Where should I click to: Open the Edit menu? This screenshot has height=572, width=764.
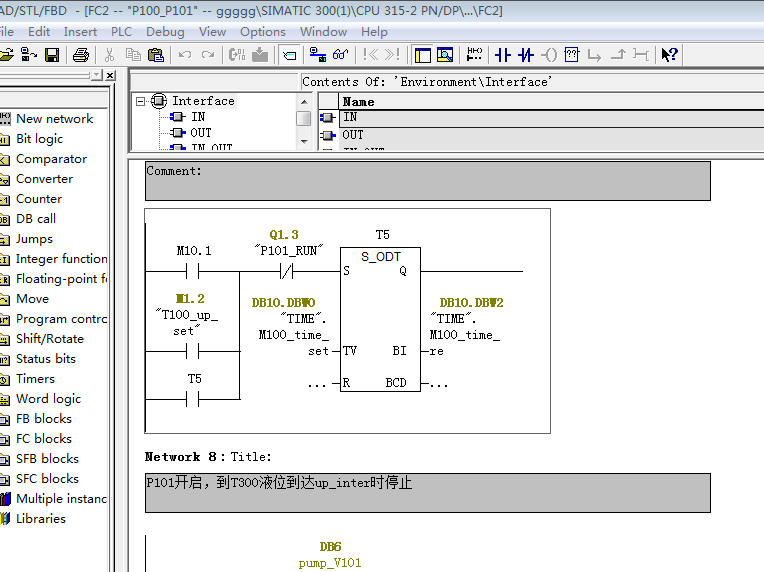[x=39, y=32]
